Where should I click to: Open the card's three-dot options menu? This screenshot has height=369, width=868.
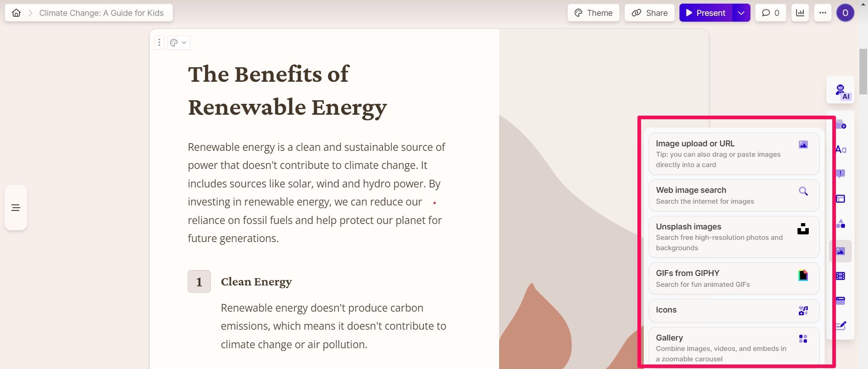[159, 43]
